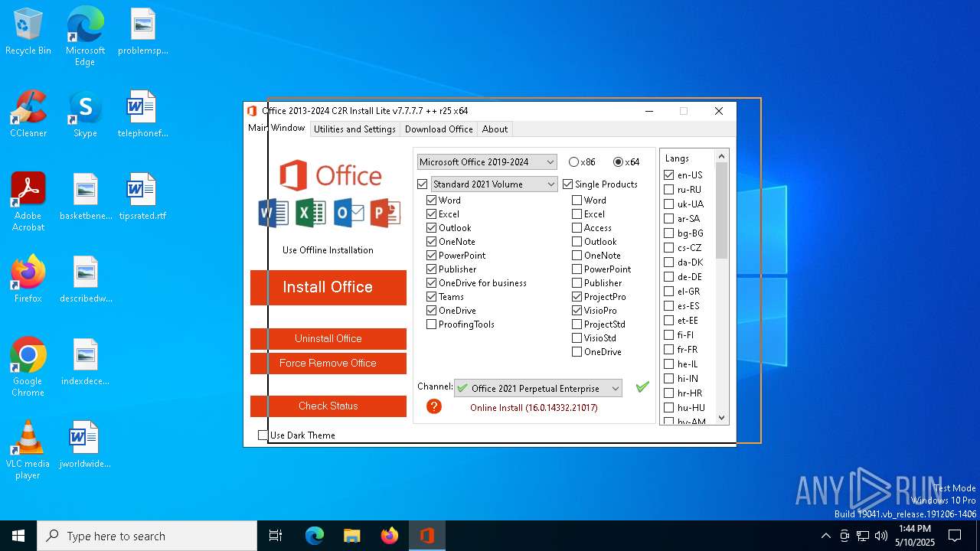The height and width of the screenshot is (551, 980).
Task: Click the red question mark help icon
Action: coord(434,406)
